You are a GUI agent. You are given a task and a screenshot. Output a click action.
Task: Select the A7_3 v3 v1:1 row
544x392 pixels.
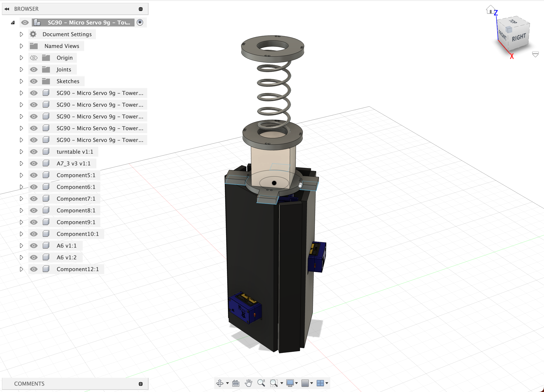(62, 163)
